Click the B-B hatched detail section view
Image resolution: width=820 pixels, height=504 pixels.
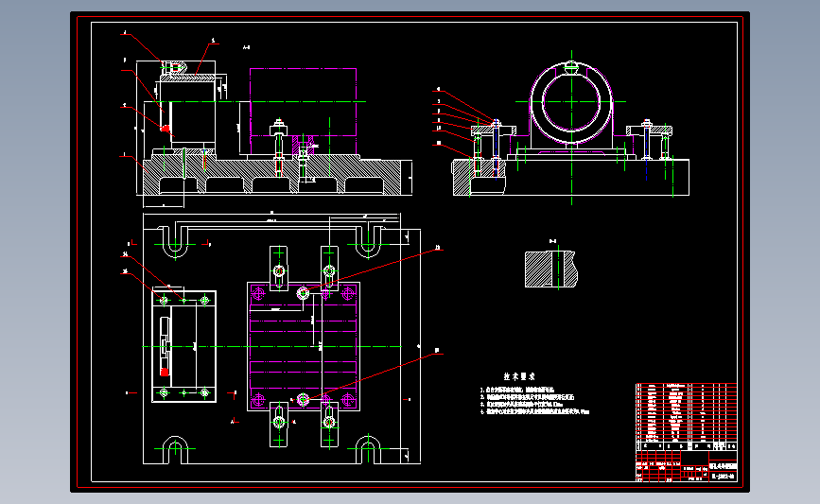click(x=550, y=269)
